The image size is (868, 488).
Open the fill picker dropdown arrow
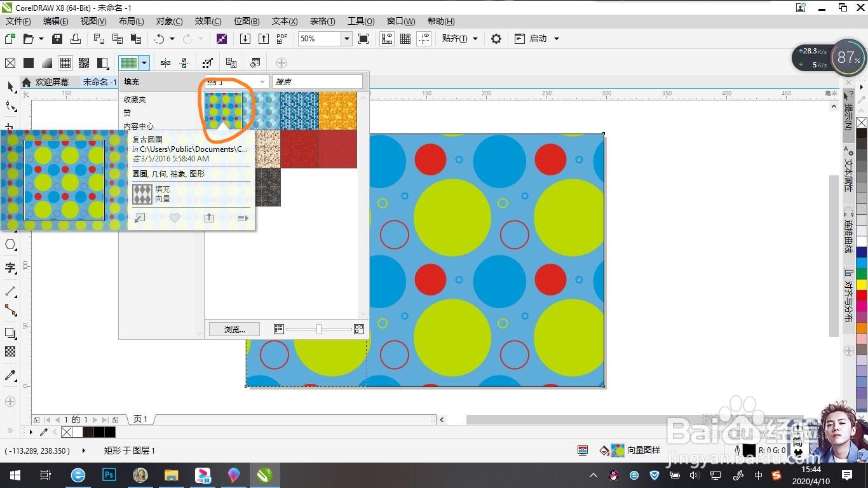(x=145, y=63)
